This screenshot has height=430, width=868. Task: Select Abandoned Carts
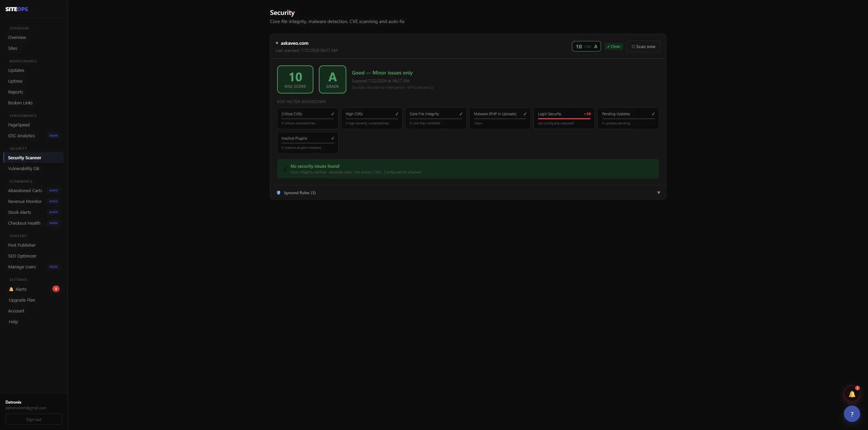click(25, 190)
